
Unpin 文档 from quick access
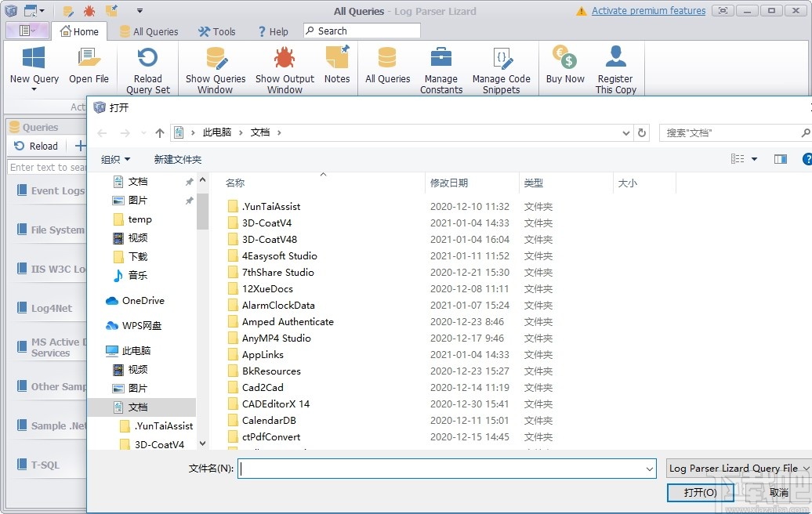click(x=188, y=183)
